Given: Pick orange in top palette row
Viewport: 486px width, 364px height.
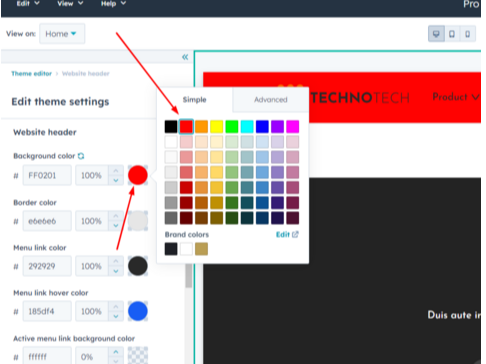Looking at the screenshot, I should click(x=201, y=127).
